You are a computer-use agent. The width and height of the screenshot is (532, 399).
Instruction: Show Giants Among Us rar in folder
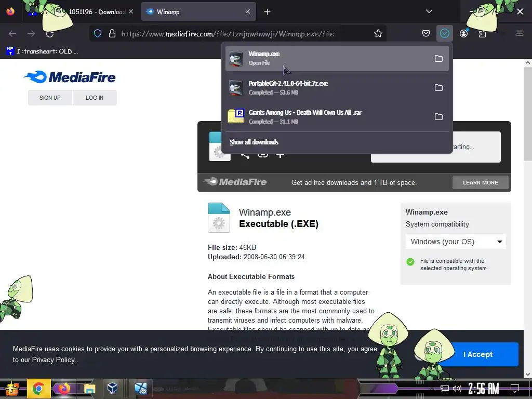(438, 117)
